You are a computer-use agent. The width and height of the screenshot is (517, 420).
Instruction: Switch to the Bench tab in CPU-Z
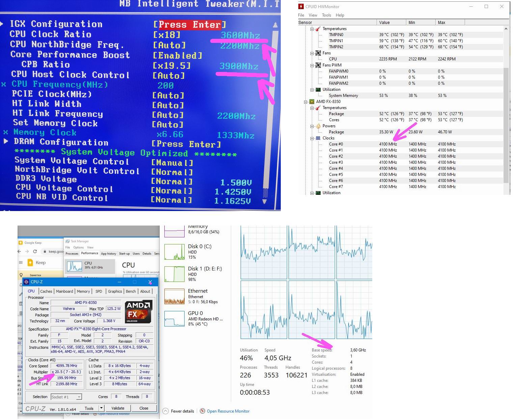point(131,291)
